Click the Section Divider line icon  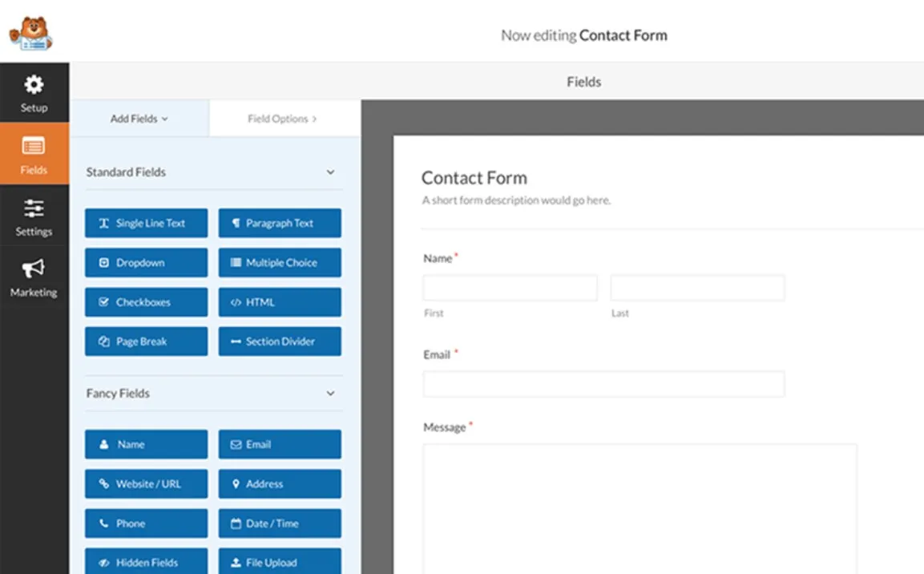pyautogui.click(x=236, y=342)
